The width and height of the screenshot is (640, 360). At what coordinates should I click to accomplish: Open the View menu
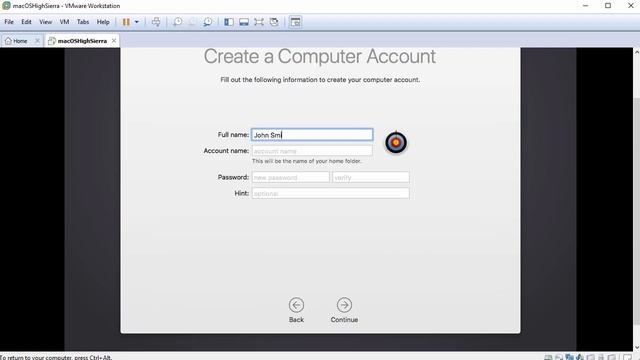[45, 22]
